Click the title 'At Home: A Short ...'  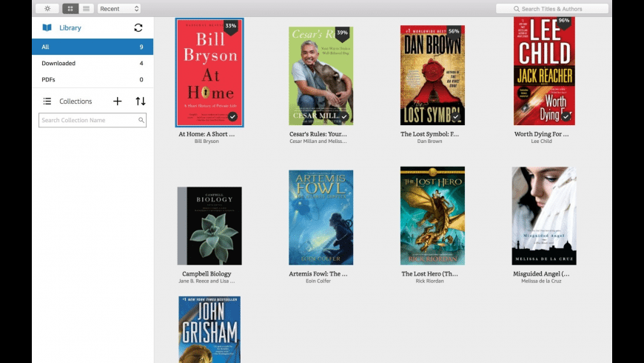(207, 134)
